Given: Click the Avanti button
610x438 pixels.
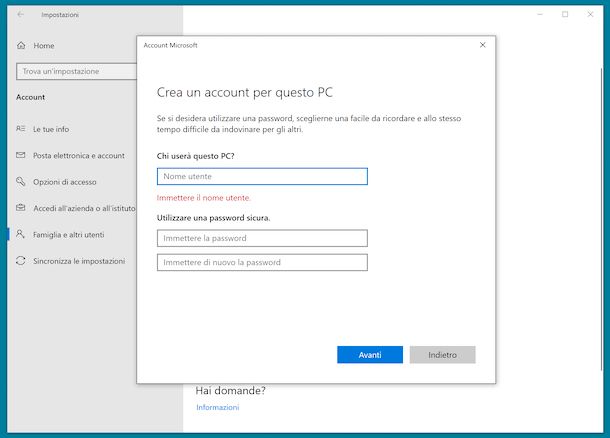Looking at the screenshot, I should (370, 355).
